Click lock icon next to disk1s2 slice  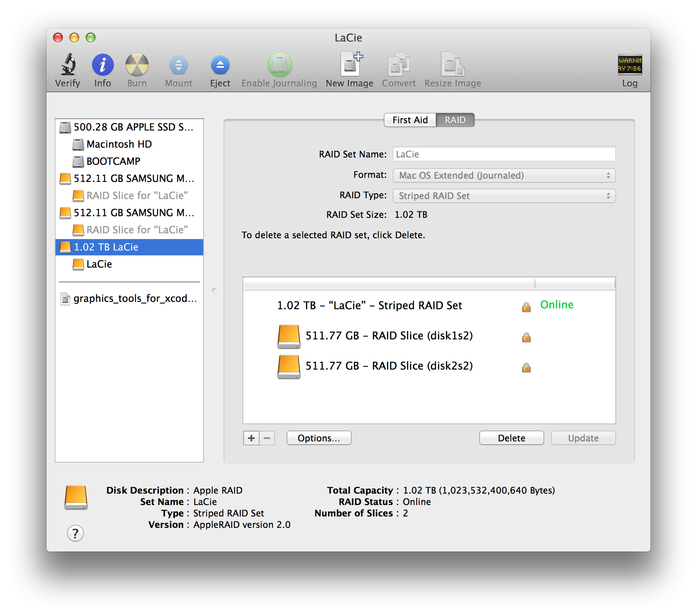[526, 337]
